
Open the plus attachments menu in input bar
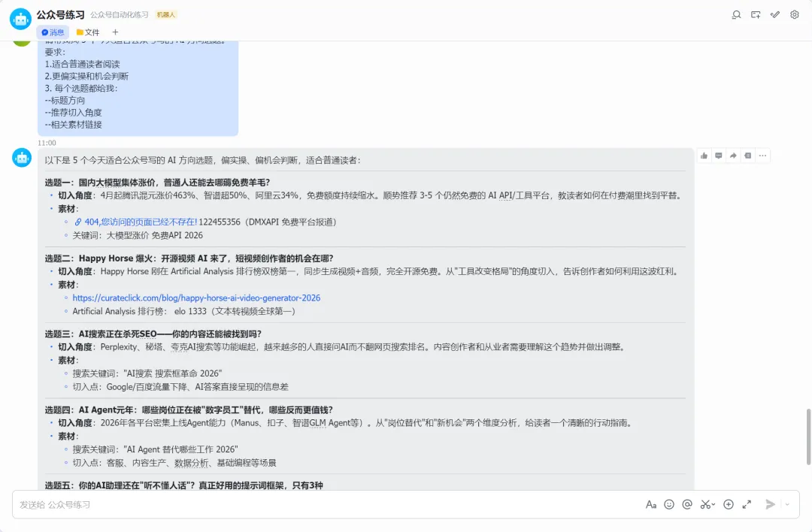729,504
